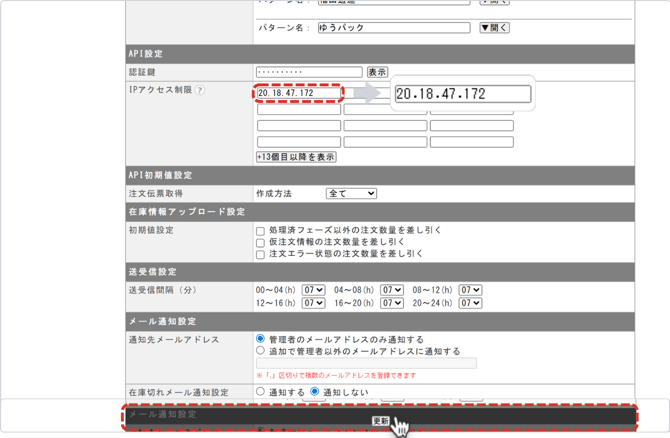Choose 追加で管理者以外のメールアドレスに通知する radio
The width and height of the screenshot is (670, 438).
pos(261,351)
